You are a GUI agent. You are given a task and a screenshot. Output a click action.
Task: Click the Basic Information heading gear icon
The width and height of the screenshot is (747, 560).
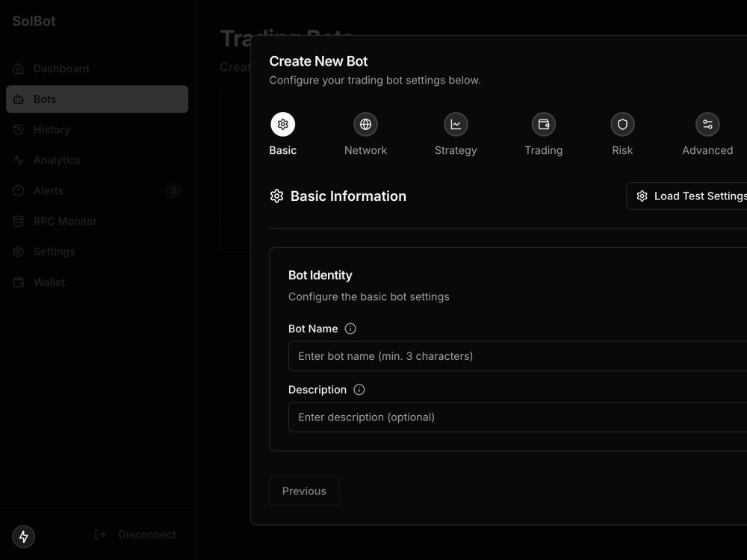pos(277,196)
